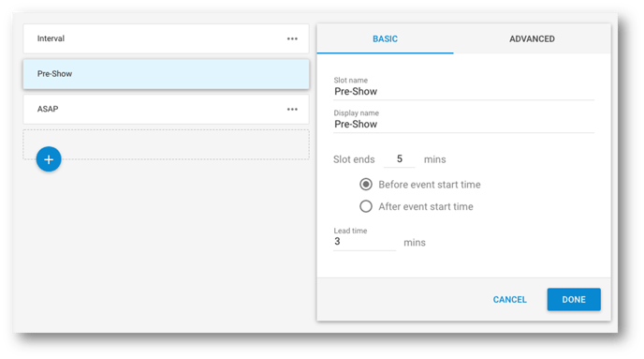Image resolution: width=644 pixels, height=359 pixels.
Task: Select the ASAP slot row
Action: [x=166, y=110]
